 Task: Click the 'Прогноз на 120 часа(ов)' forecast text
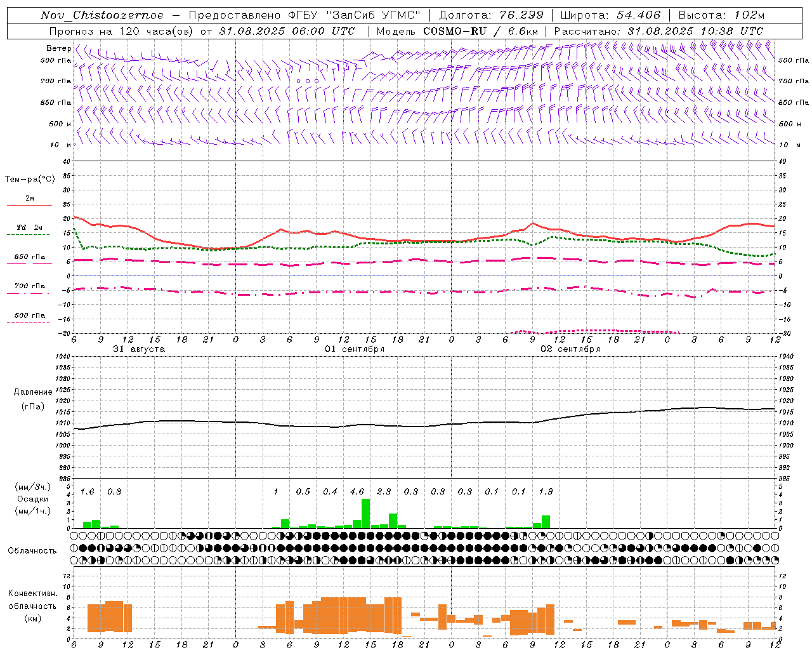122,31
